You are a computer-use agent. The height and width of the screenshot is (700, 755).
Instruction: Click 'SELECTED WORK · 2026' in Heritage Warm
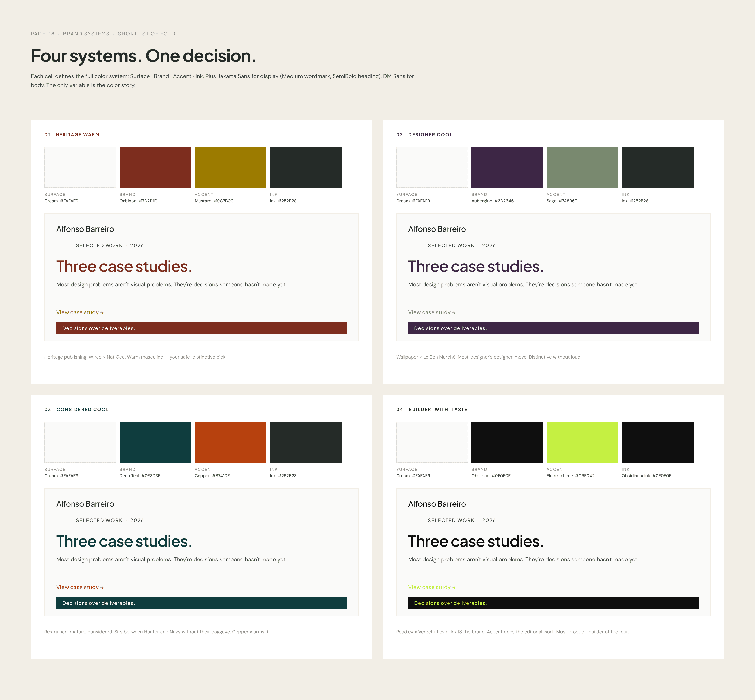(110, 245)
